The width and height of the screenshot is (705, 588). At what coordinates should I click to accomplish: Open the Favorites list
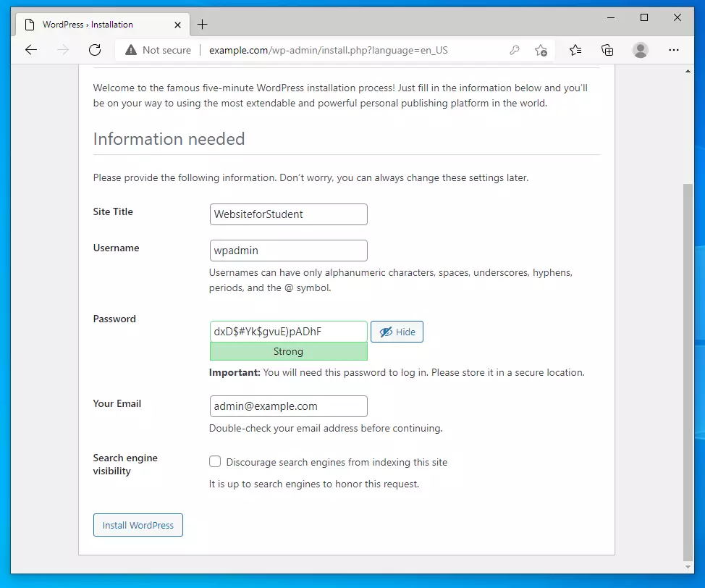pos(575,50)
